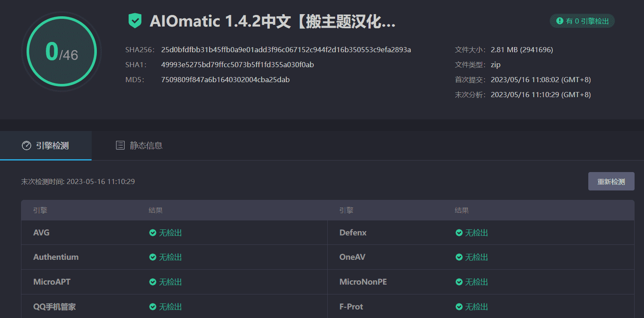The image size is (644, 318).
Task: Click the 首次提交 label
Action: tap(470, 80)
